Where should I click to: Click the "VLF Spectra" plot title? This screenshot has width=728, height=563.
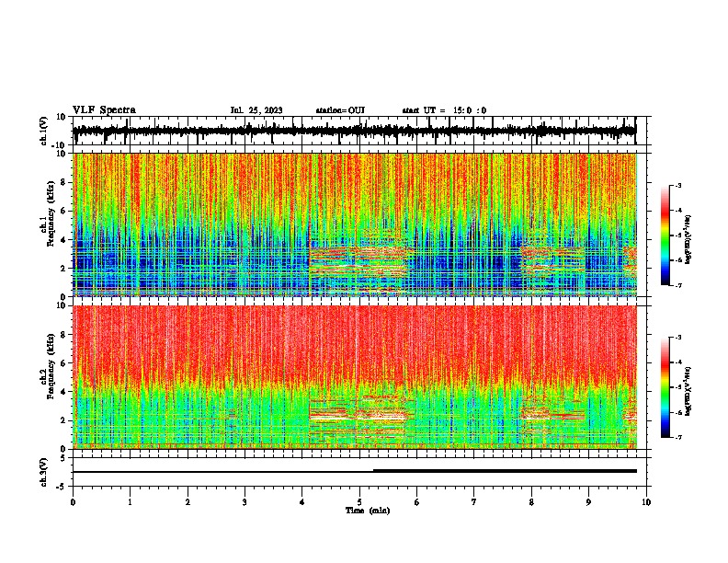point(104,110)
